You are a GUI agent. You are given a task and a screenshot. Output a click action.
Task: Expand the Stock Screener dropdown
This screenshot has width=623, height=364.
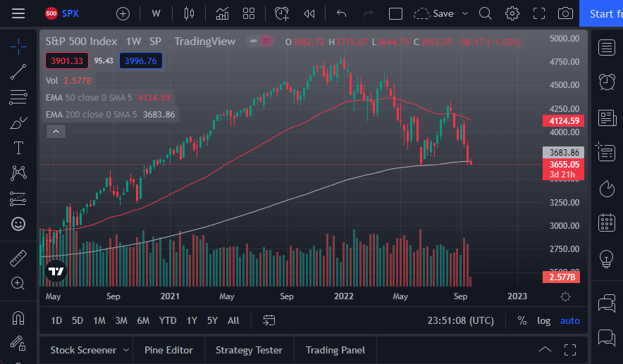pyautogui.click(x=126, y=350)
